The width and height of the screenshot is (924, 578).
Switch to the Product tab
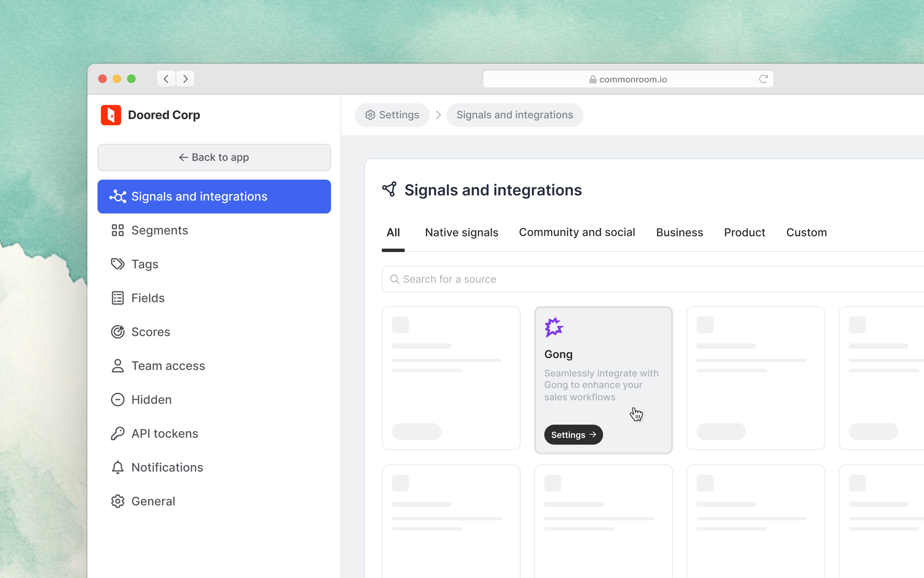pos(745,232)
